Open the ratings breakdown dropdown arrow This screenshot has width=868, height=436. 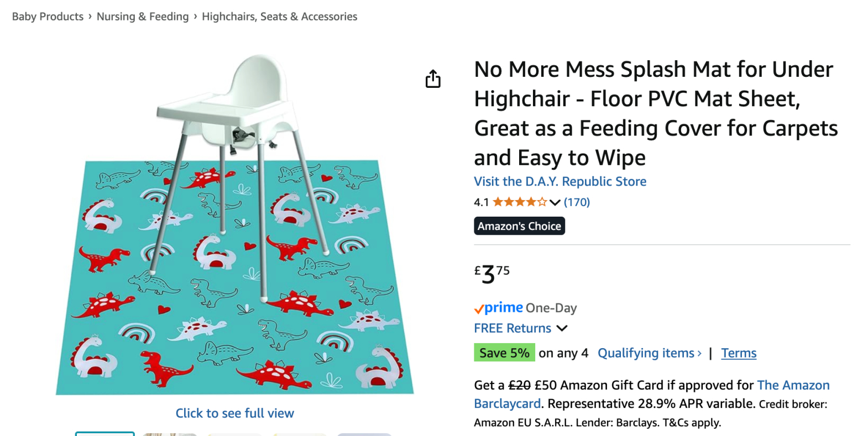click(x=555, y=203)
